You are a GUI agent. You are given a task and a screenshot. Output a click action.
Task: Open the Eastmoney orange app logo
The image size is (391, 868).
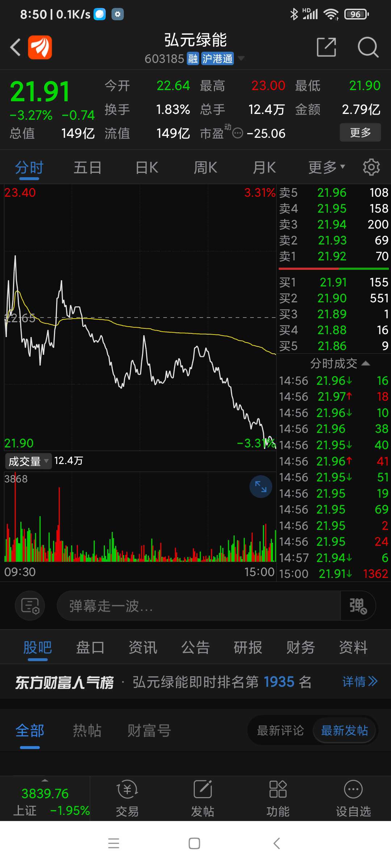point(40,47)
